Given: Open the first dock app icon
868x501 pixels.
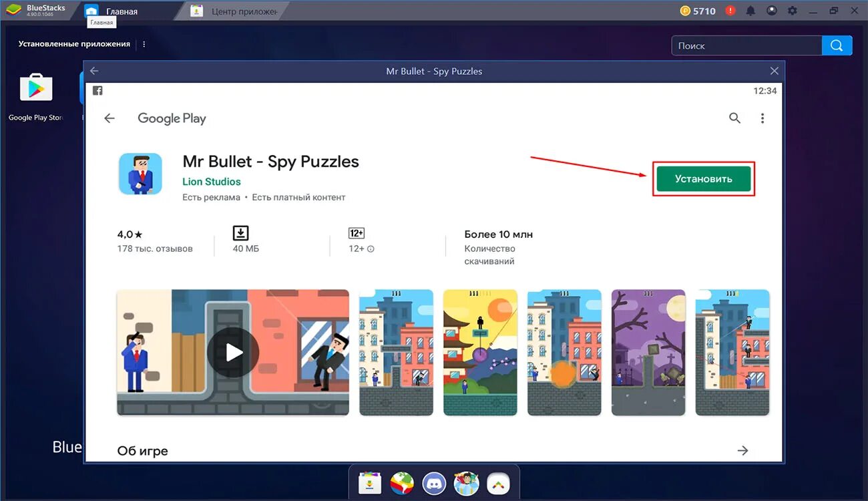Looking at the screenshot, I should 369,482.
